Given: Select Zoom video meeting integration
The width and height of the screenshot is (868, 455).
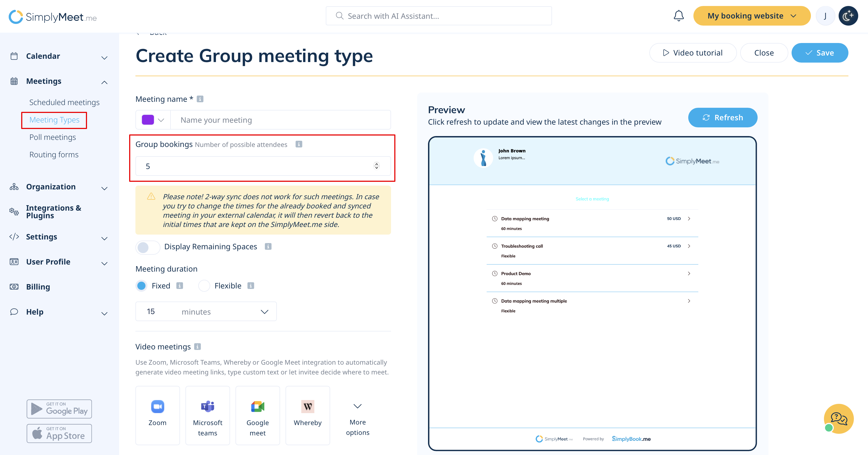Looking at the screenshot, I should (x=157, y=415).
